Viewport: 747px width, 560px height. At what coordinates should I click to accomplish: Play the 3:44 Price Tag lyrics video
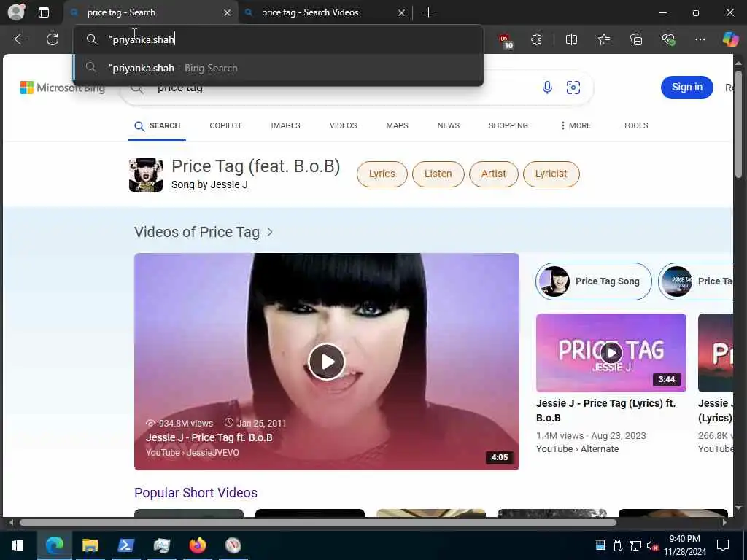[611, 353]
